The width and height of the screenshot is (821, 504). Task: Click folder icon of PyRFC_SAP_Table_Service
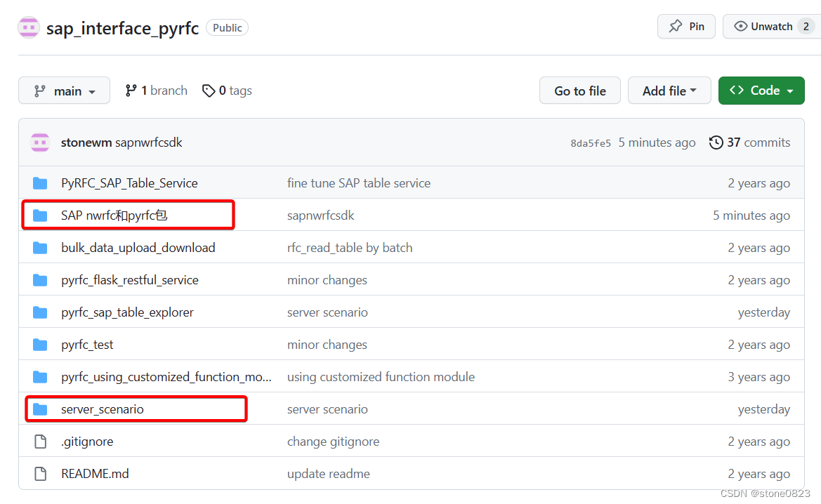(x=40, y=183)
